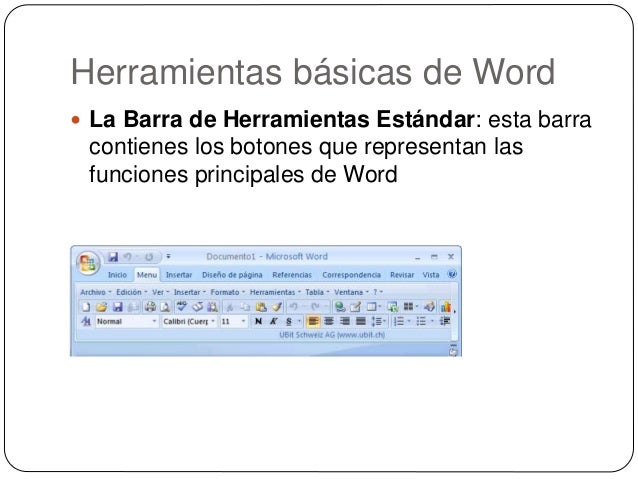This screenshot has height=479, width=638.
Task: Click the Print Preview icon
Action: pos(164,307)
